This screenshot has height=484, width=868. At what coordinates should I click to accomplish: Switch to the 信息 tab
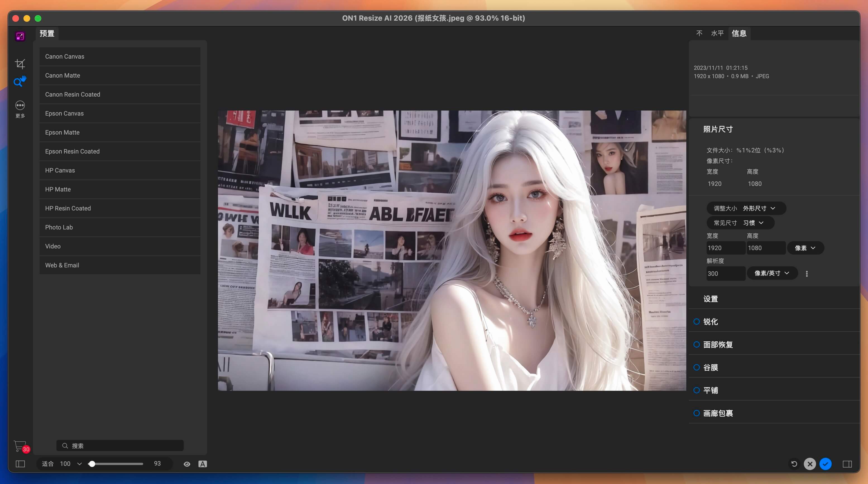740,33
